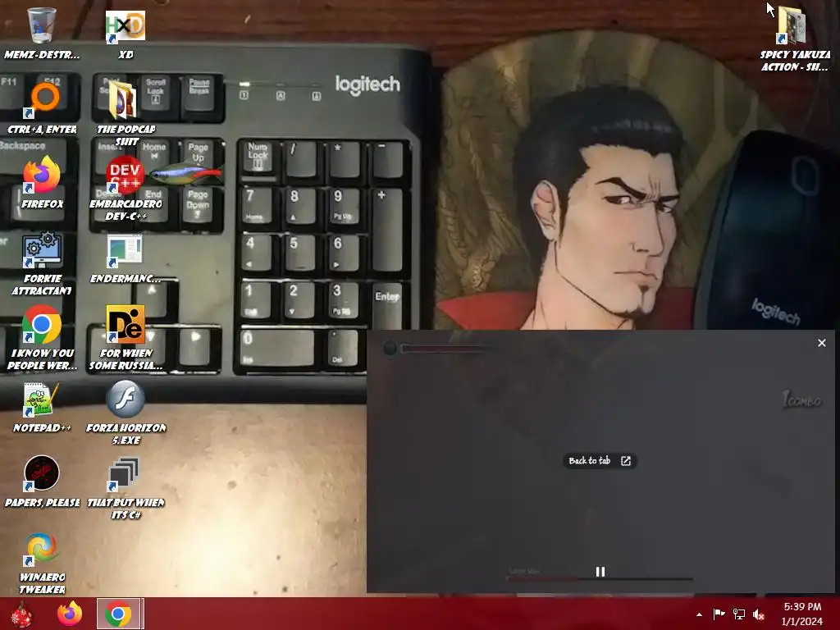Select the EMBARCADERO DEV-C++ label text
The height and width of the screenshot is (630, 840).
[x=126, y=210]
